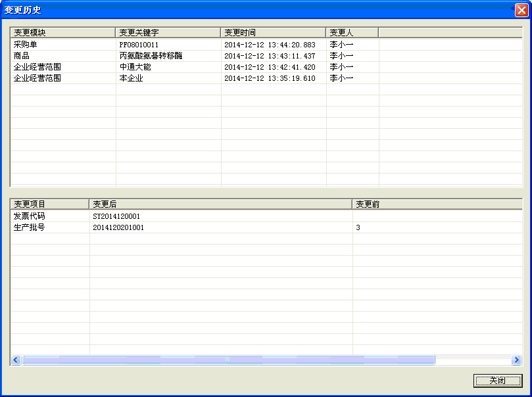532x397 pixels.
Task: Select keyword 本企业
Action: tap(131, 78)
